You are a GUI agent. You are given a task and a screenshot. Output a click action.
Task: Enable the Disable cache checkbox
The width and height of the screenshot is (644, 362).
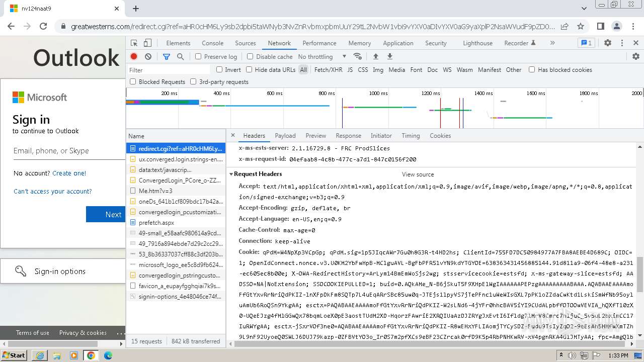[250, 57]
